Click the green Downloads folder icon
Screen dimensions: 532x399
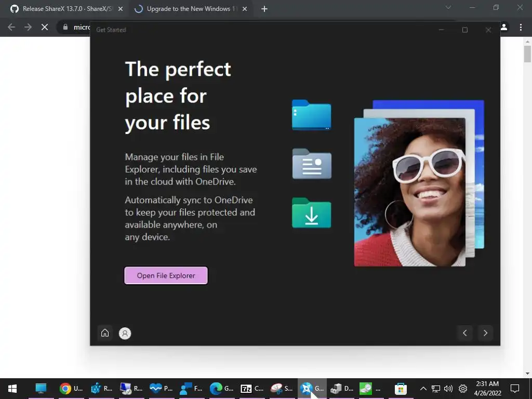pos(312,212)
